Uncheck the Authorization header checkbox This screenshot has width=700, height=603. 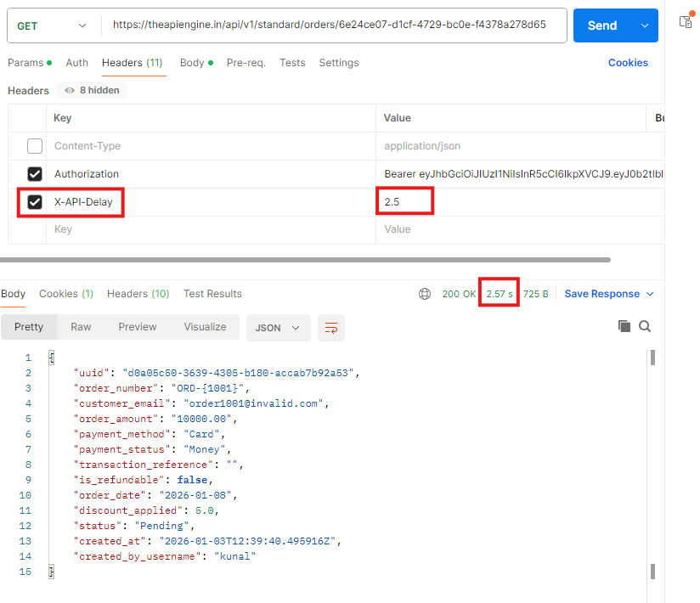[35, 174]
